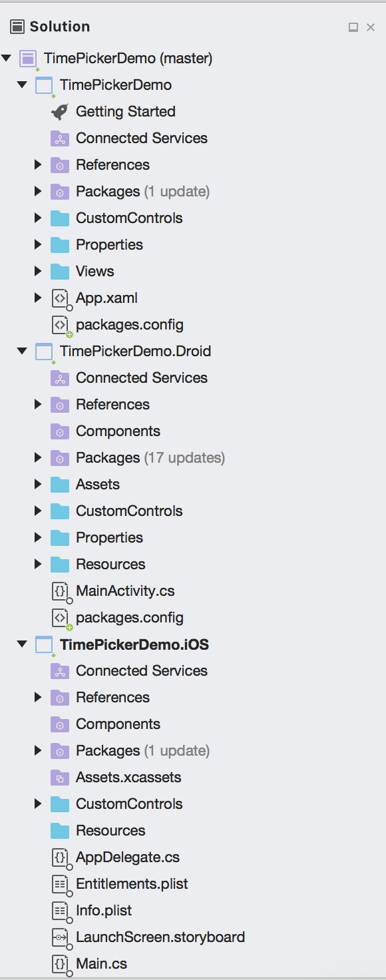Select the Info.plist file
This screenshot has height=980, width=386.
coord(104,910)
